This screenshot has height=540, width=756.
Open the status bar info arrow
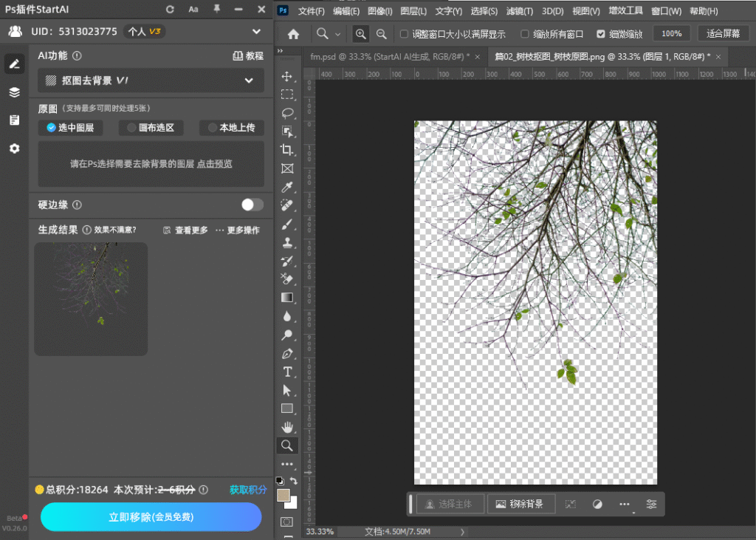coord(462,532)
